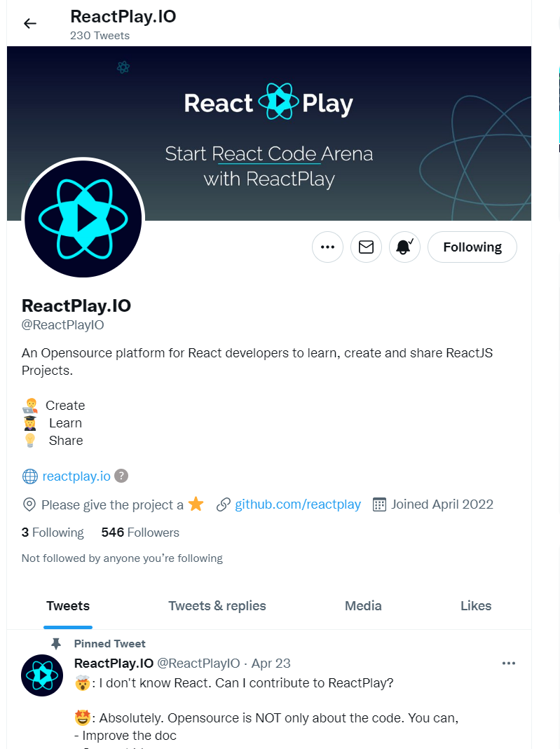
Task: Open the direct message envelope icon
Action: pyautogui.click(x=366, y=247)
